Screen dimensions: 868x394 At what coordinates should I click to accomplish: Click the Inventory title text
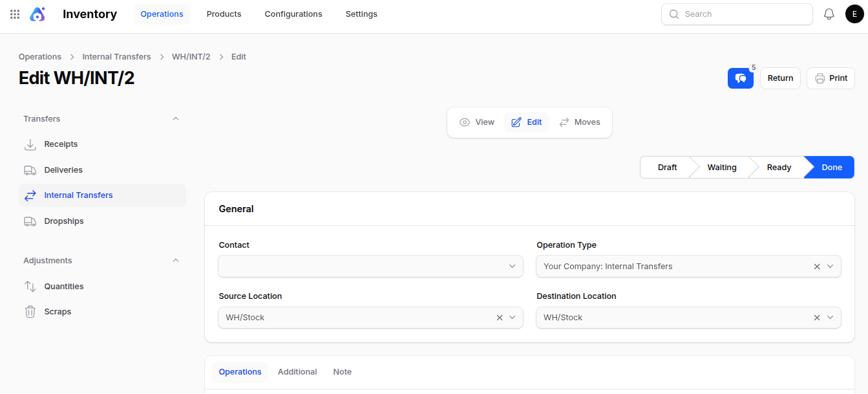click(x=90, y=14)
